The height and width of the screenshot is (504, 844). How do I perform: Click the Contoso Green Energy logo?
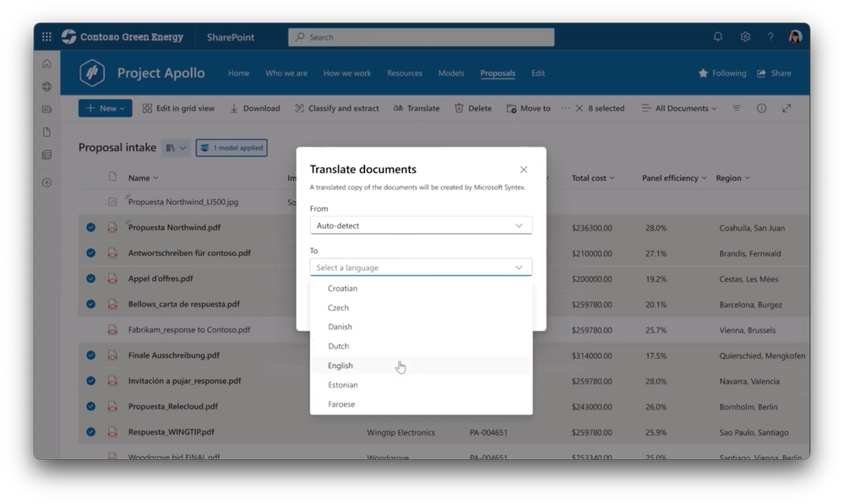[69, 36]
